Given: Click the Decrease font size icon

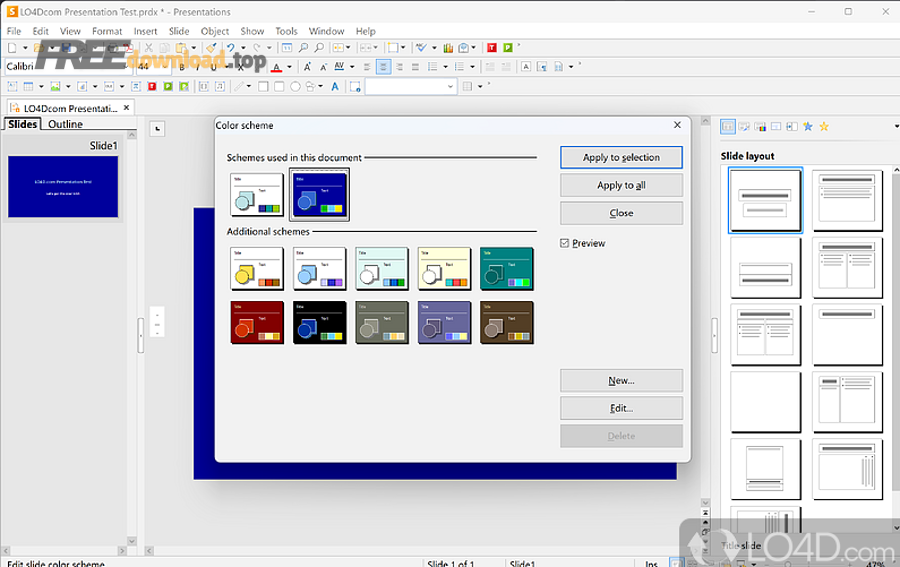Looking at the screenshot, I should 323,67.
